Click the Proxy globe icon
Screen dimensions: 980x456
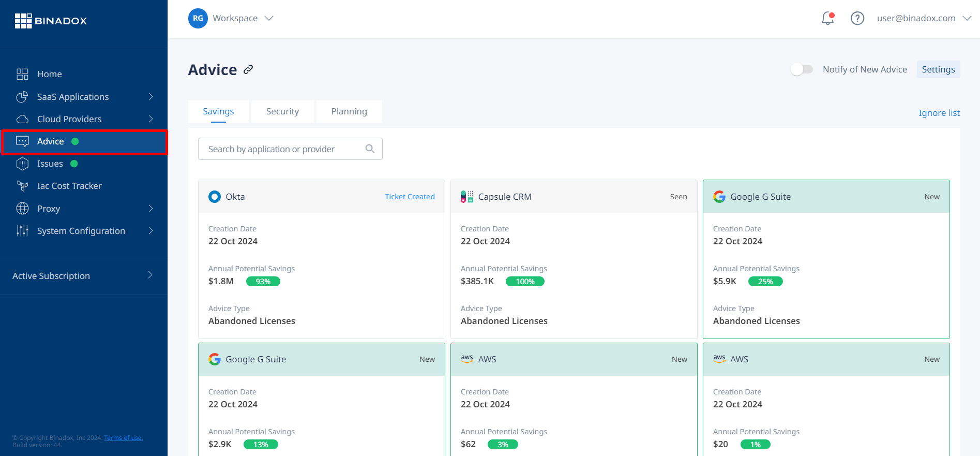(x=22, y=209)
